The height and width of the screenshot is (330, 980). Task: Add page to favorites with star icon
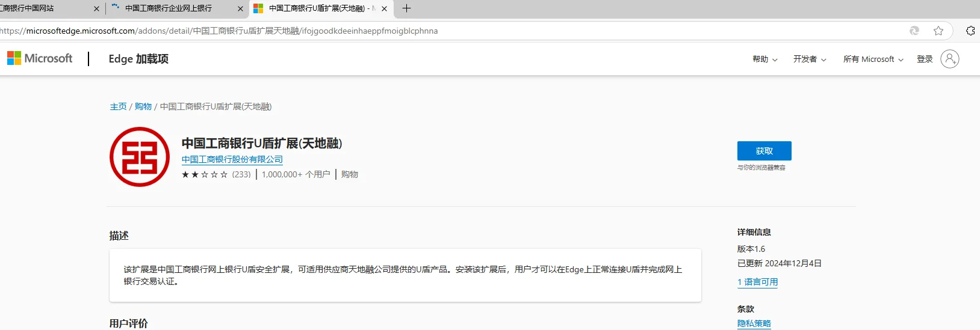pos(938,31)
